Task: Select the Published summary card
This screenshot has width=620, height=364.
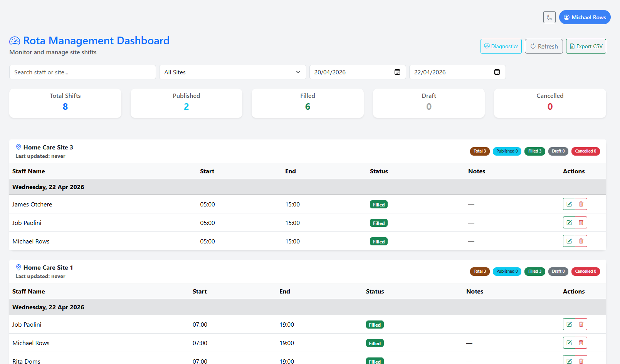Action: click(x=187, y=103)
